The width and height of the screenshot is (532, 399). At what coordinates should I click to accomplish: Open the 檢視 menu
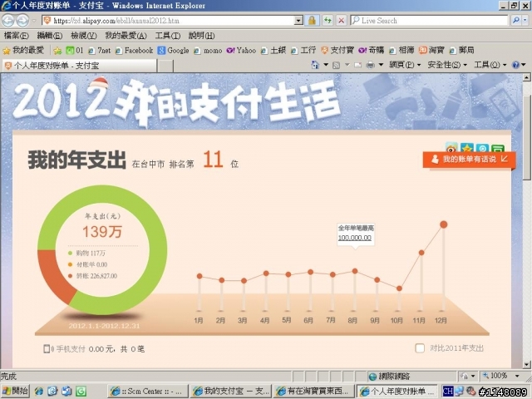coord(83,35)
